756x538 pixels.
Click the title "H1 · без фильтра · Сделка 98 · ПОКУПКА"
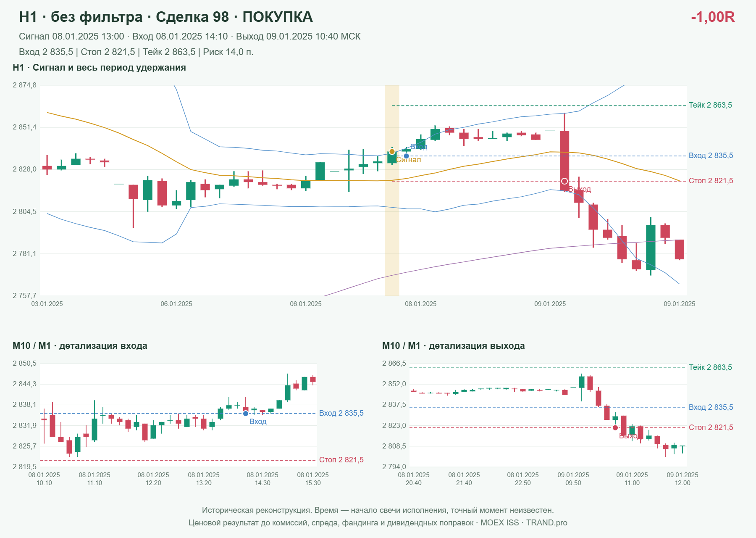166,17
